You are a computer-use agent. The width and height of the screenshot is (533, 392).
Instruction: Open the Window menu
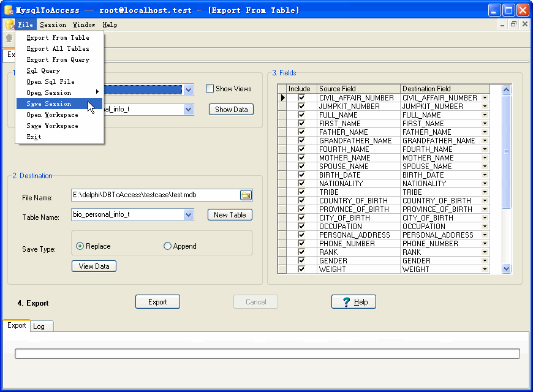point(85,24)
